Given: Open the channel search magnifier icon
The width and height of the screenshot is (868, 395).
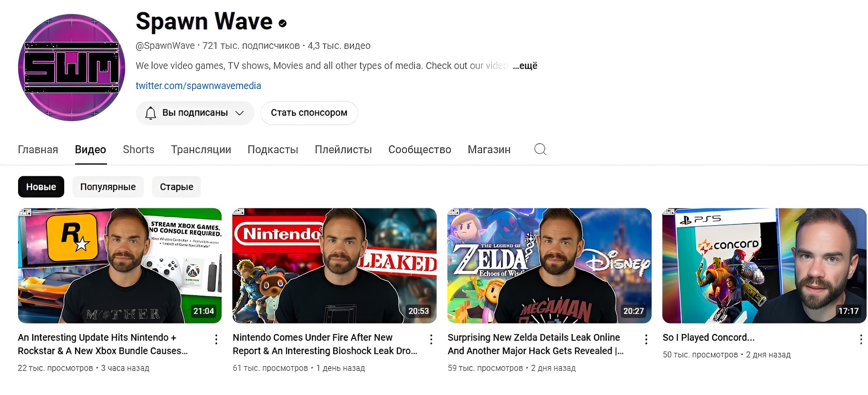Looking at the screenshot, I should point(540,149).
